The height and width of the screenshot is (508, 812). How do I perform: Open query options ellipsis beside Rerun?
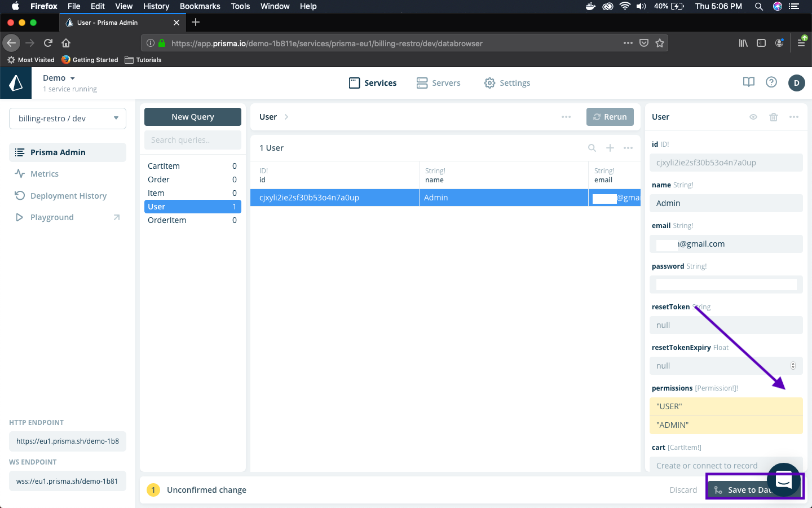point(566,117)
